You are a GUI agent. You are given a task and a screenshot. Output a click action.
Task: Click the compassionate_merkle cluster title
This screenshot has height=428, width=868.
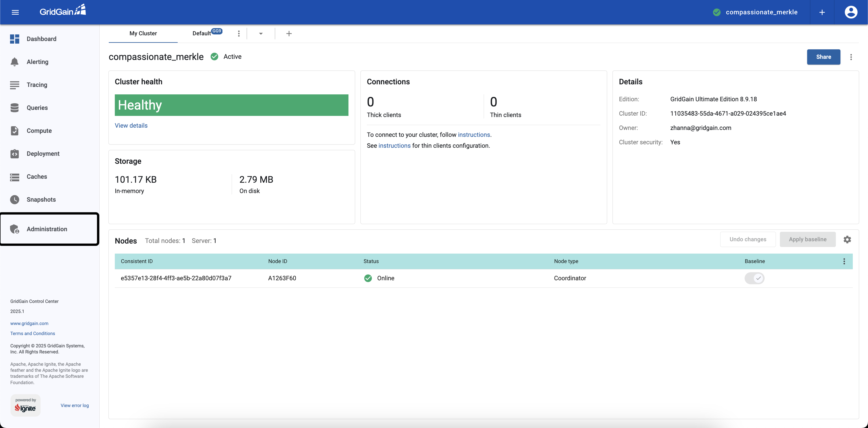click(x=156, y=57)
